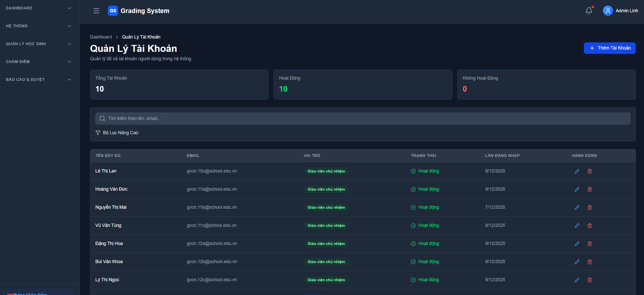644x295 pixels.
Task: Open the Báo Cáo & Duyệt menu
Action: (38, 80)
